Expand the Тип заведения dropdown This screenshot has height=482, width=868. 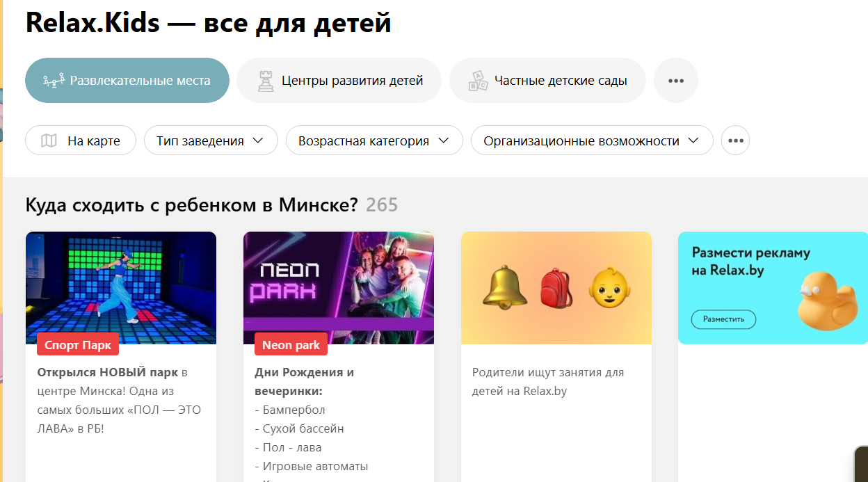tap(211, 140)
